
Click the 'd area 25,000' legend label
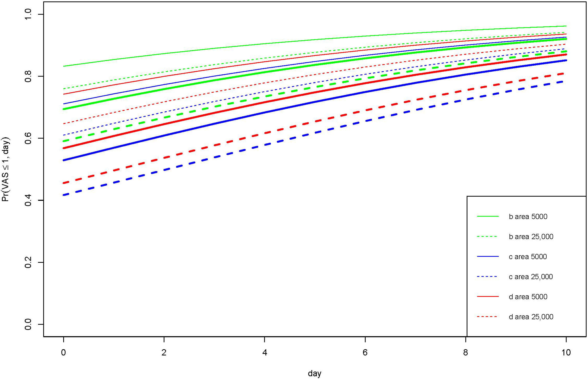pos(531,317)
